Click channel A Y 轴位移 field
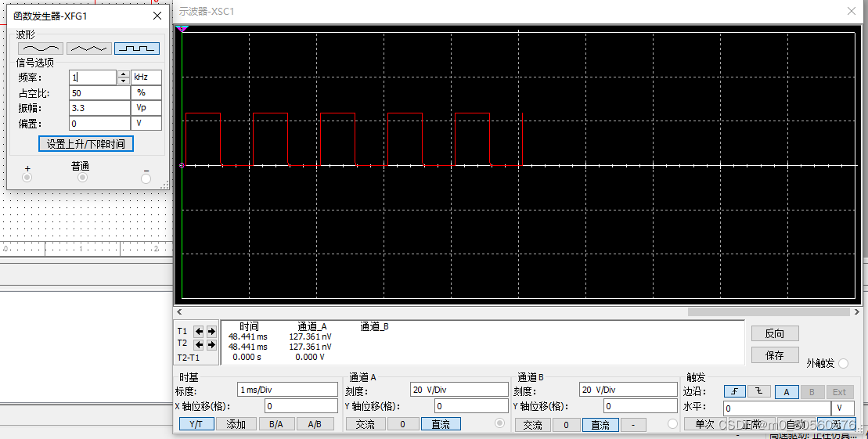This screenshot has height=439, width=868. [x=471, y=406]
